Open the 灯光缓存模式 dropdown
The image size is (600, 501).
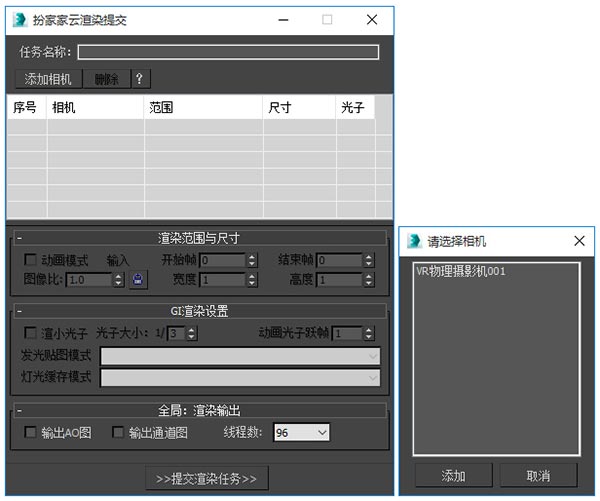[x=240, y=378]
